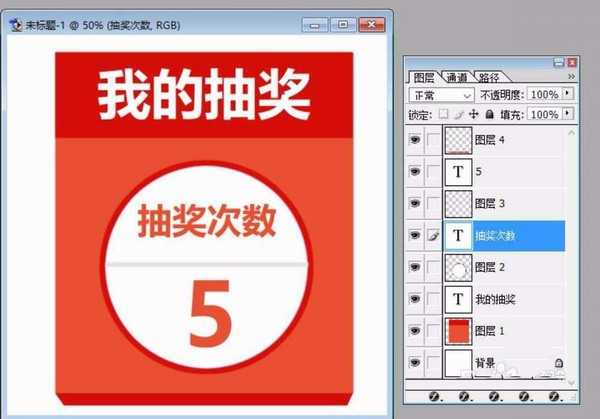Click the 图层 2 circle thumbnail
The width and height of the screenshot is (600, 419).
pyautogui.click(x=458, y=267)
